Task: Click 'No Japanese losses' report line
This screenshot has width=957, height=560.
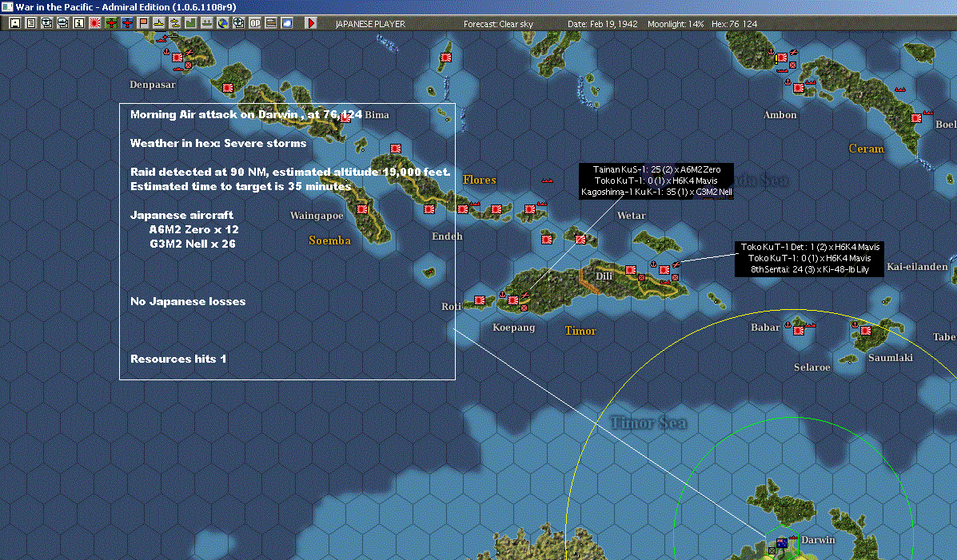Action: click(x=188, y=301)
